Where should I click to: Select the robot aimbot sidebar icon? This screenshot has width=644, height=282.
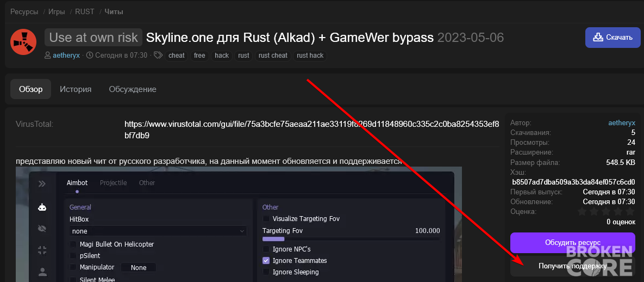(42, 207)
